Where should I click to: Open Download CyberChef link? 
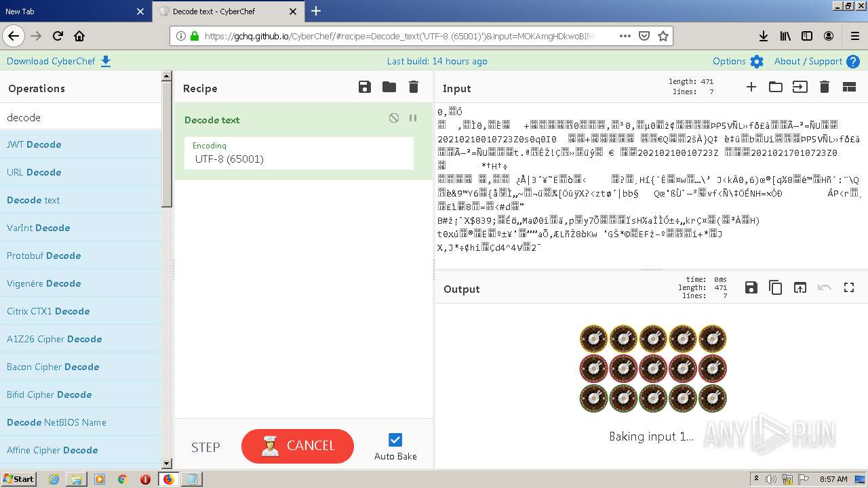point(59,61)
